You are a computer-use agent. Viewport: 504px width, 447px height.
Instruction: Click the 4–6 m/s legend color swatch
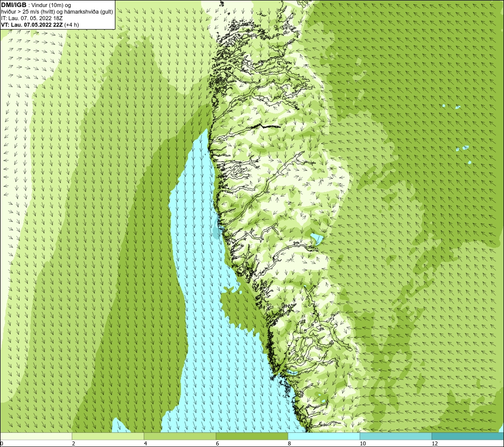coord(180,436)
